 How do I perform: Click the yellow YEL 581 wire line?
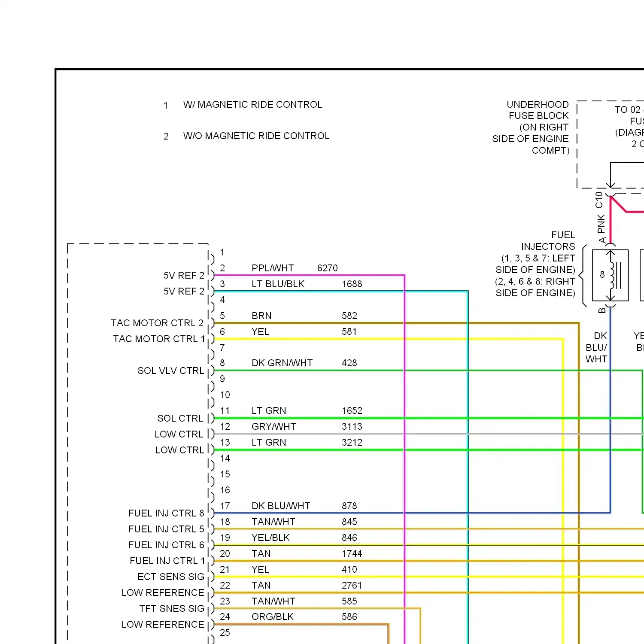[386, 339]
